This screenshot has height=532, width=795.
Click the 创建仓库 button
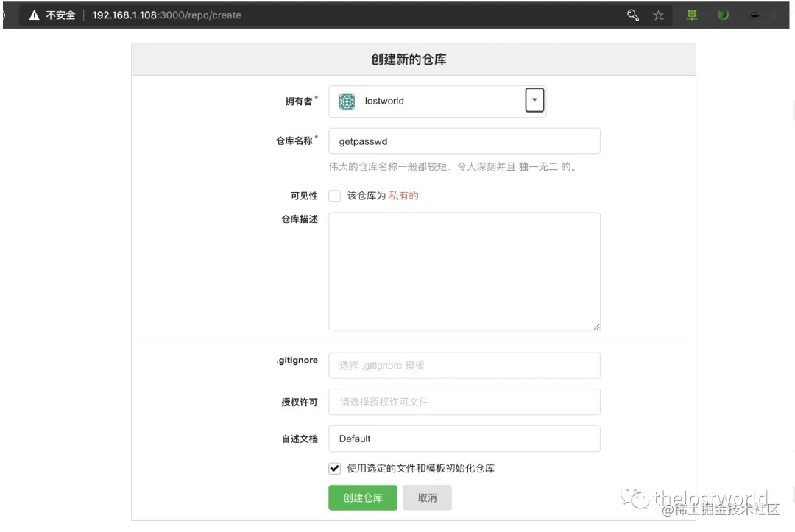(362, 497)
